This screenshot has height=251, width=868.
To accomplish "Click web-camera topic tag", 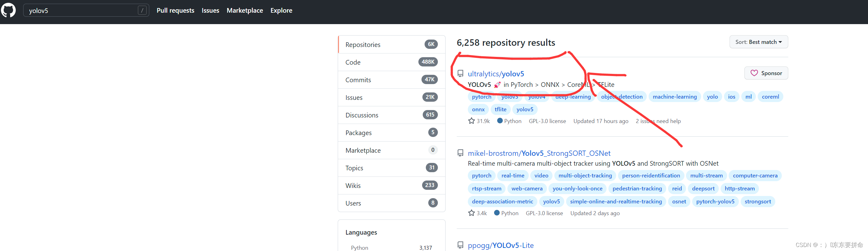I will (x=527, y=189).
